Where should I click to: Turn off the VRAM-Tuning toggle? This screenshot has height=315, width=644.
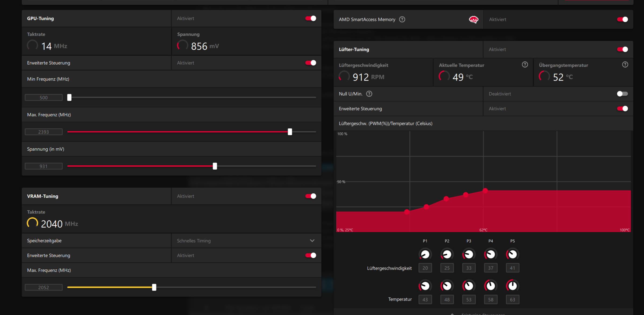(311, 196)
